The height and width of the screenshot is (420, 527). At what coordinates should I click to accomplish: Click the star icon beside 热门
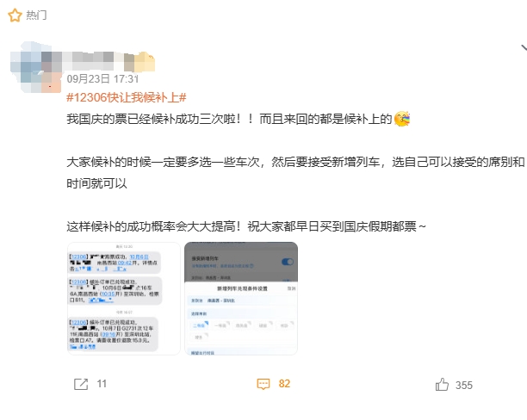15,15
